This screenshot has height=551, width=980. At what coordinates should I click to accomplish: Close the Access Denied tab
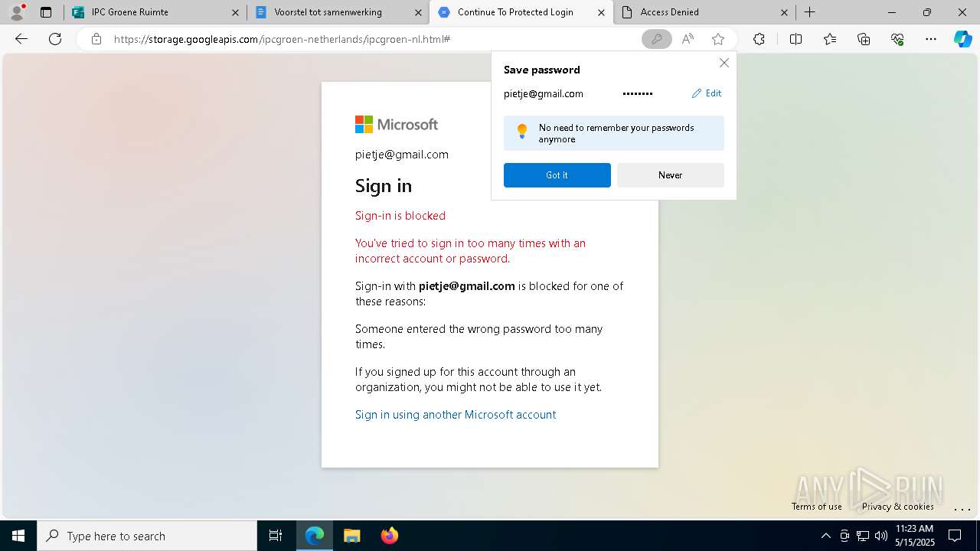[x=784, y=12]
